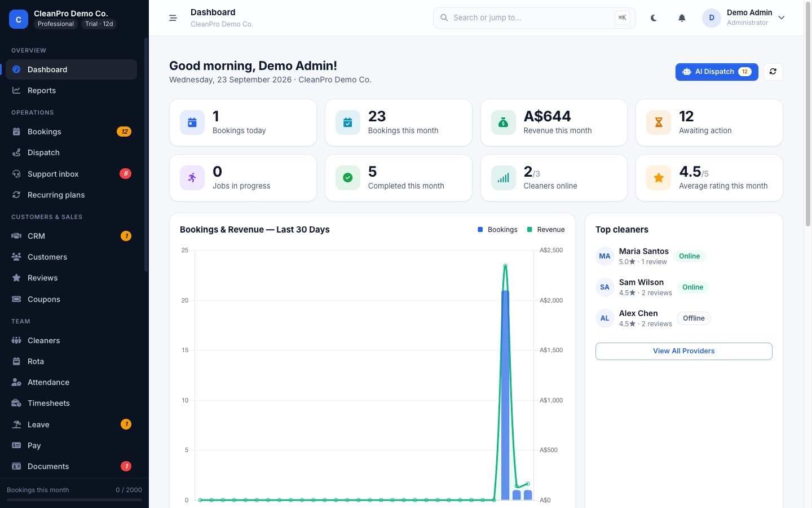Open Attendance in the sidebar
The image size is (812, 508).
point(71,382)
